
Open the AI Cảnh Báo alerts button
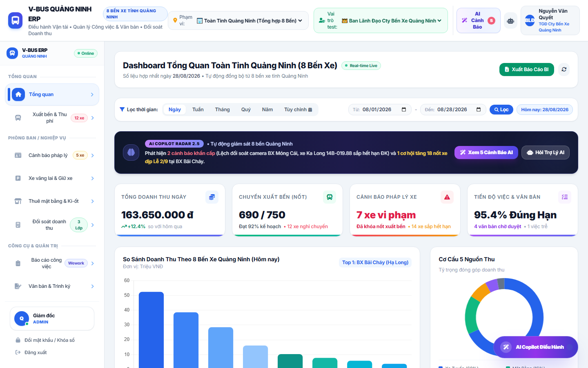click(x=478, y=20)
